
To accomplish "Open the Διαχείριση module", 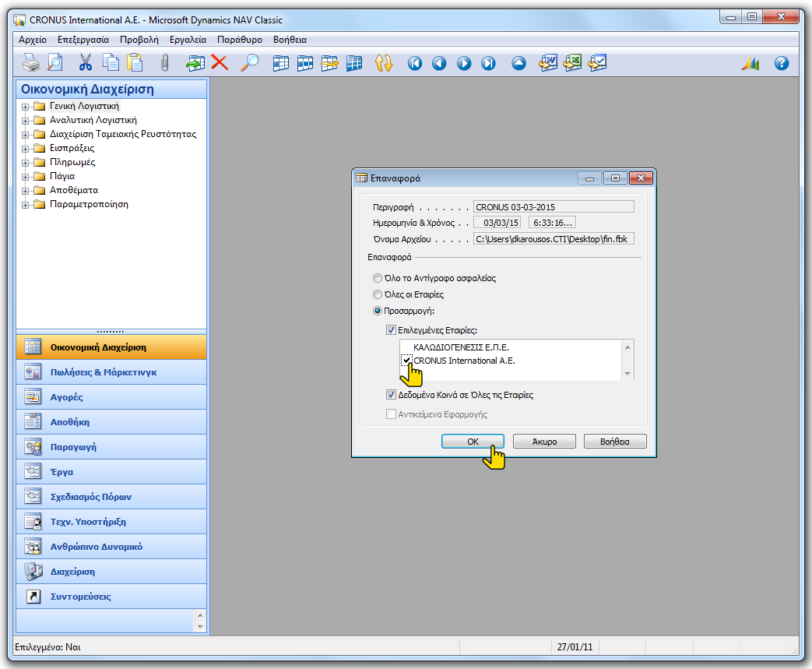I will [x=111, y=571].
